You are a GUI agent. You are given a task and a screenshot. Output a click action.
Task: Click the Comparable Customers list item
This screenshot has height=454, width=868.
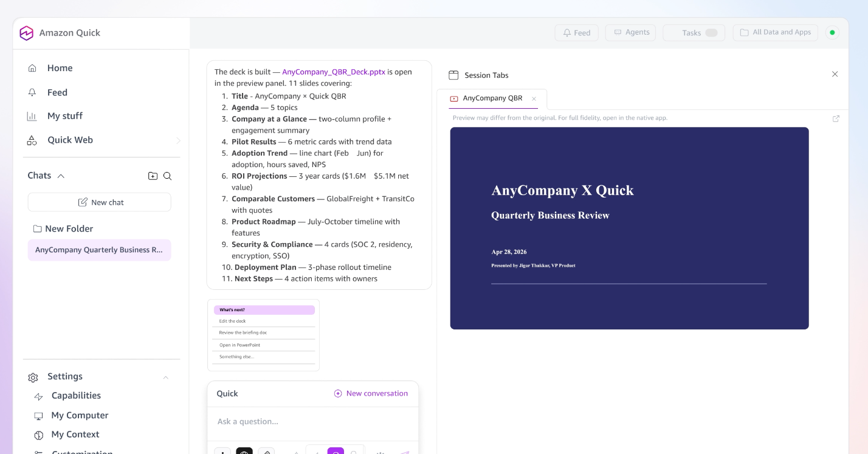(323, 204)
